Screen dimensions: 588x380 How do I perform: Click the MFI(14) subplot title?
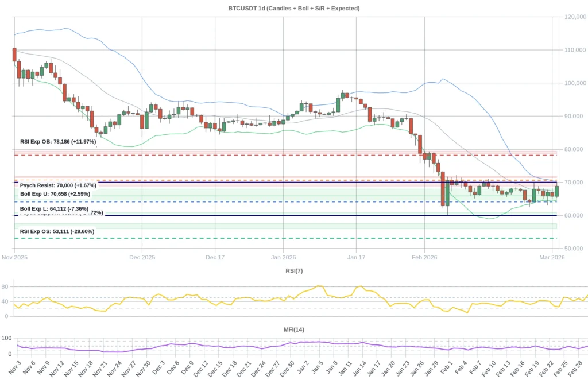click(x=293, y=329)
